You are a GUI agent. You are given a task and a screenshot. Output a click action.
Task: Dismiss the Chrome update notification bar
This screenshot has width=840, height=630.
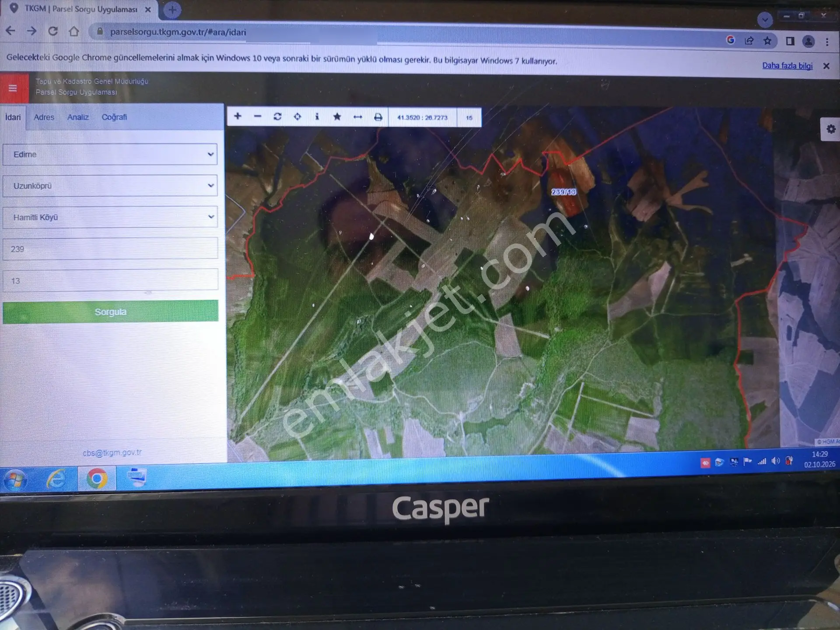pyautogui.click(x=826, y=66)
